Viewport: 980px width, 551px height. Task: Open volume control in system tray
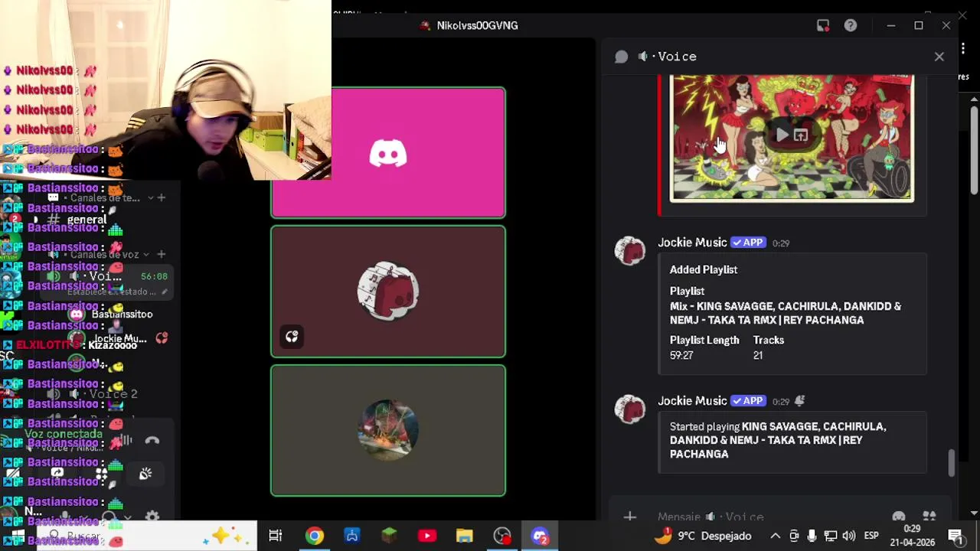click(849, 536)
